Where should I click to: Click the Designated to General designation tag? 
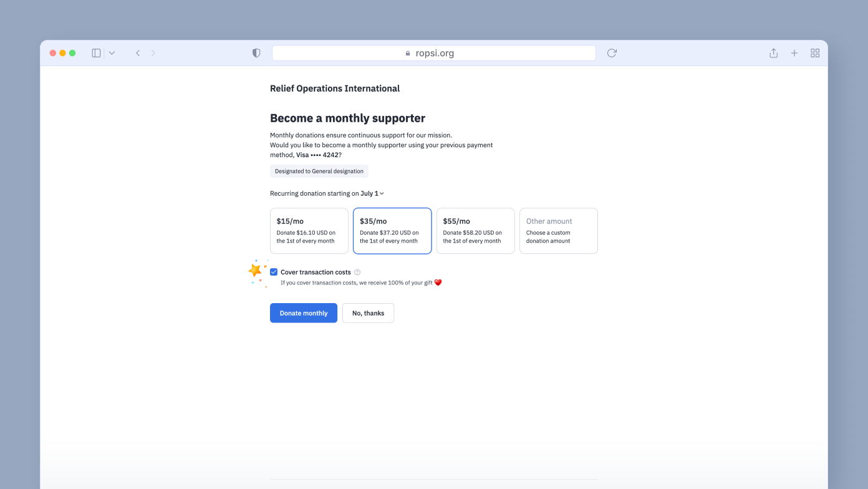(319, 171)
